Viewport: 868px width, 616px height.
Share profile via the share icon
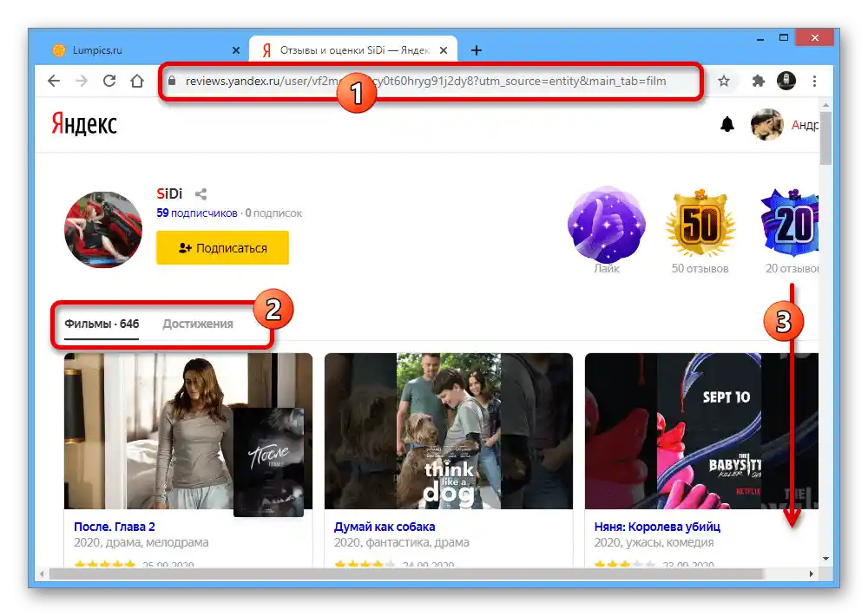tap(201, 193)
